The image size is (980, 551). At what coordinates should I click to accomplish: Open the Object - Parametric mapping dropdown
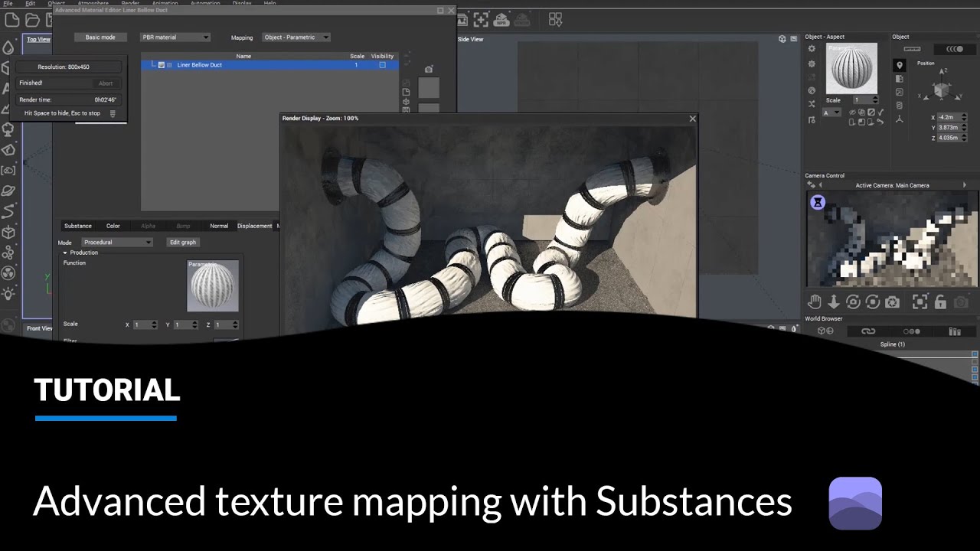click(x=296, y=37)
